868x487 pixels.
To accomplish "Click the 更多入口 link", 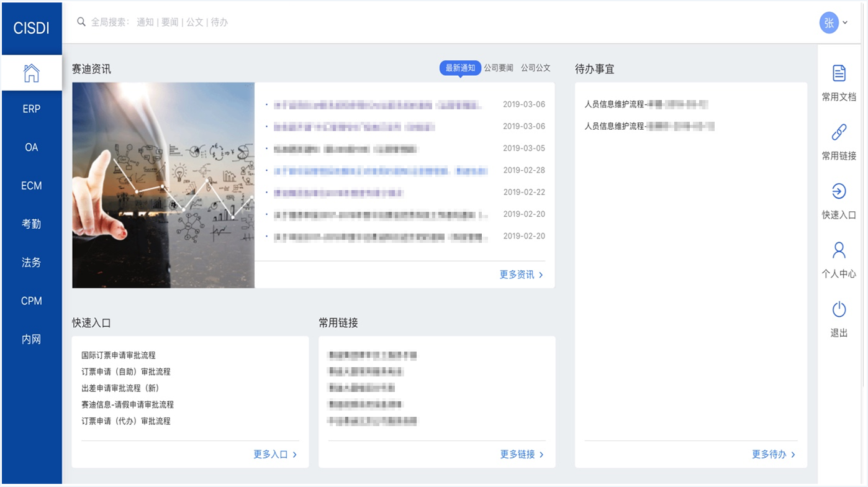I will [x=275, y=455].
